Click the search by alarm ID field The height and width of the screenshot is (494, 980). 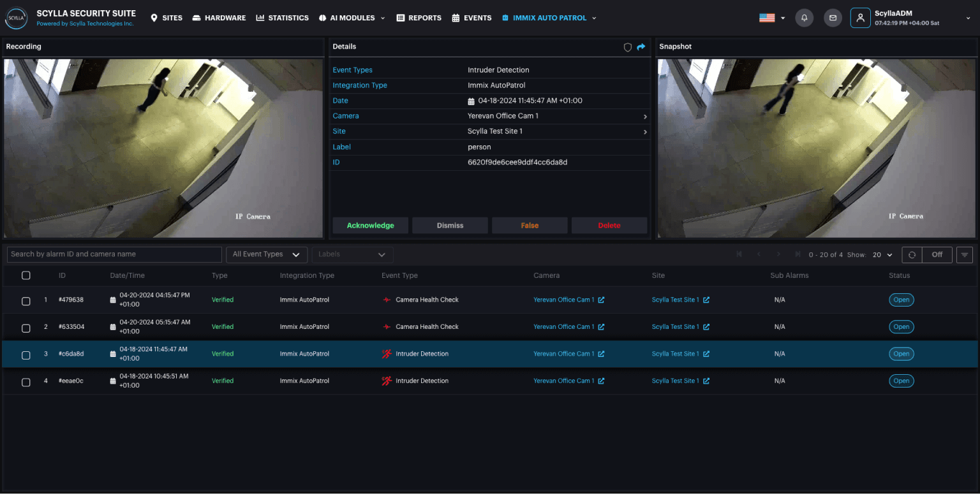114,254
